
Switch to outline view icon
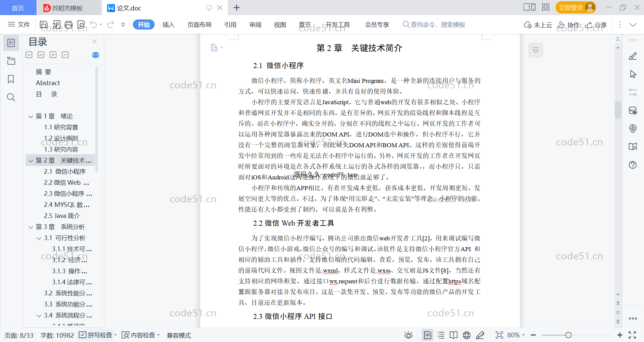441,335
